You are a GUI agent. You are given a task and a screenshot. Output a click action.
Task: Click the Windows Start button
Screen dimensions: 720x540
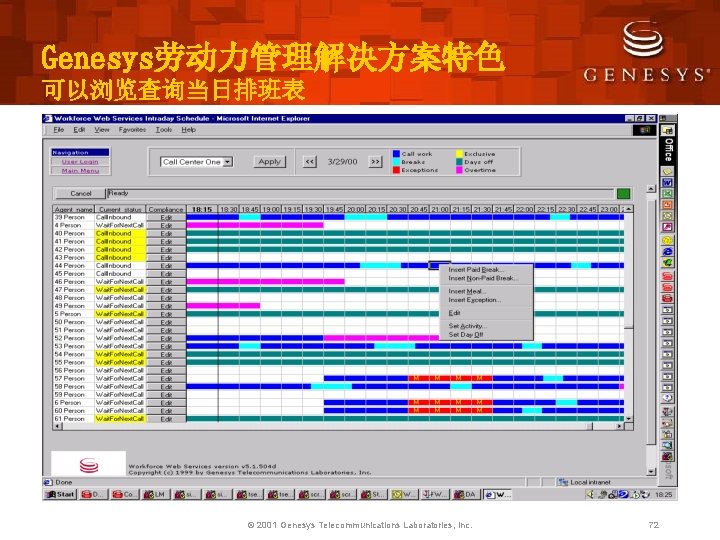point(60,495)
